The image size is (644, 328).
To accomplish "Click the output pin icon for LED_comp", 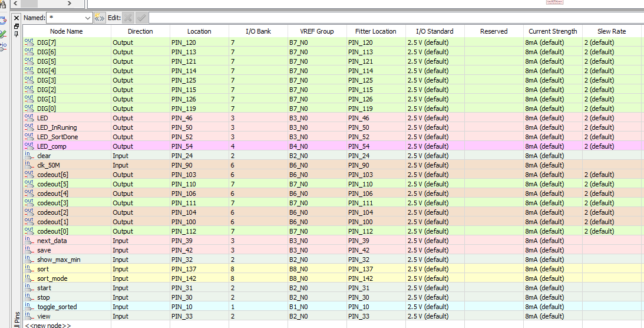I will pyautogui.click(x=29, y=146).
